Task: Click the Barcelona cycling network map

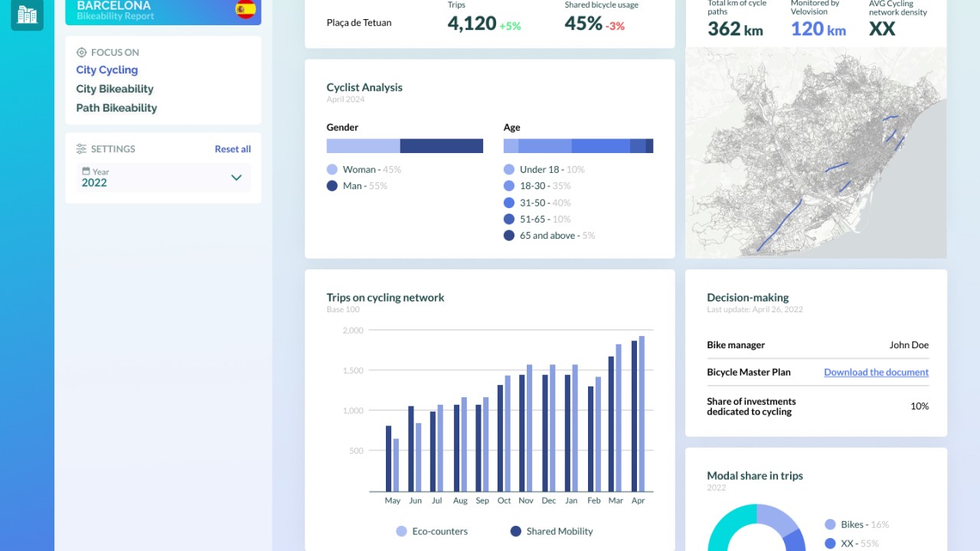Action: tap(815, 153)
